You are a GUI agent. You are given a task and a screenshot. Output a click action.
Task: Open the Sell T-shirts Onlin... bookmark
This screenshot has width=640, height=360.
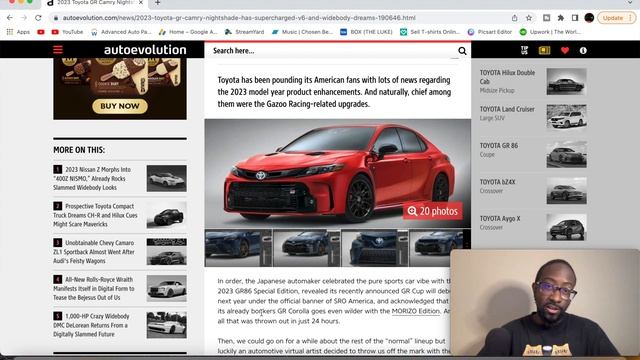[430, 32]
